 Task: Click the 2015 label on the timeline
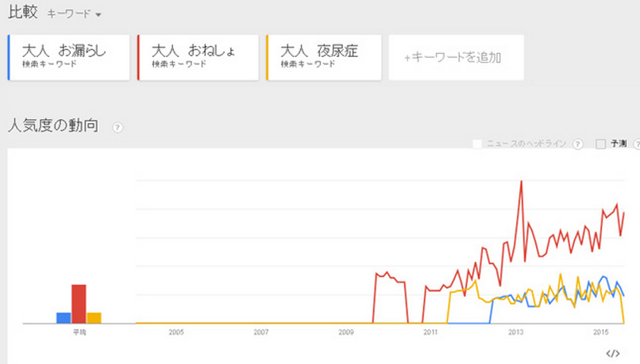coord(601,332)
